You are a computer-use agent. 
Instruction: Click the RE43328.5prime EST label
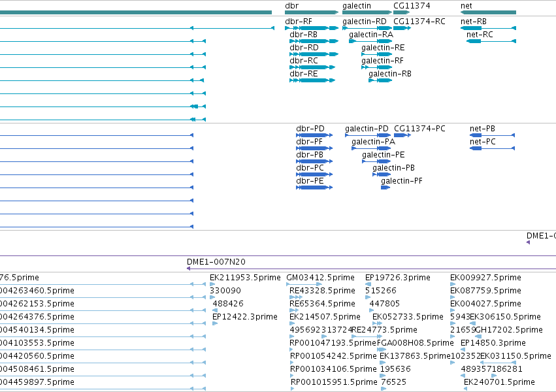tap(322, 290)
